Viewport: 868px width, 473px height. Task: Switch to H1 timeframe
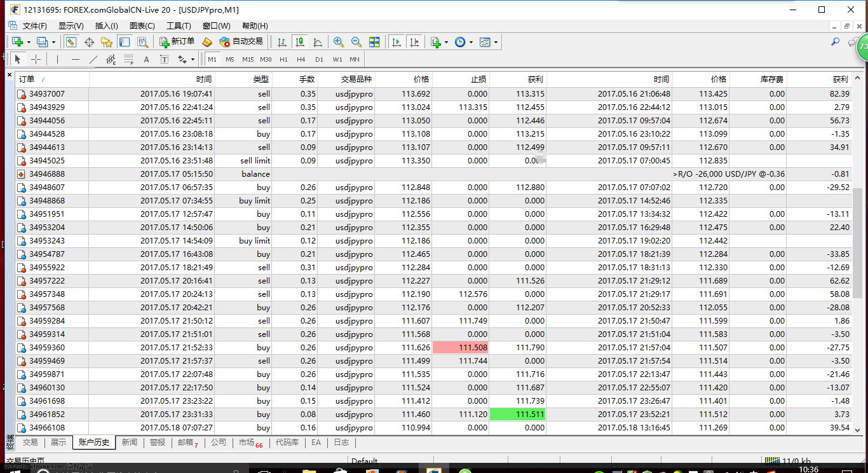tap(283, 59)
